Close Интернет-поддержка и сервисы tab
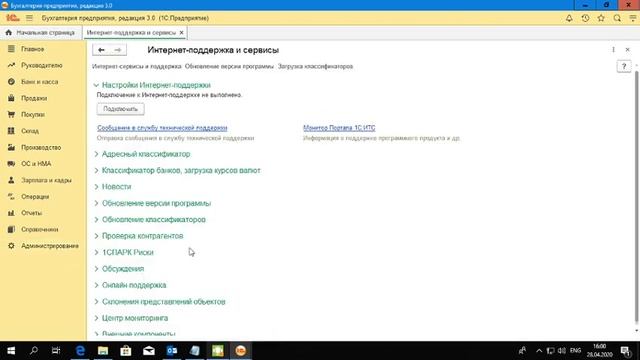 click(182, 32)
